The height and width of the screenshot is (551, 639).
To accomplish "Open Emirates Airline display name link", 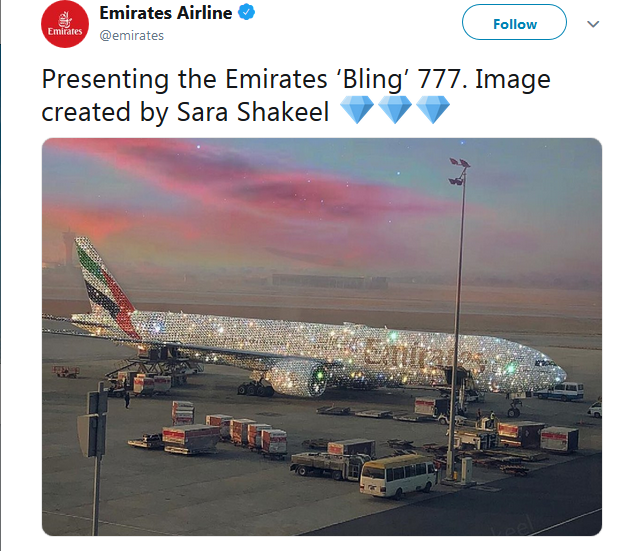I will 166,13.
